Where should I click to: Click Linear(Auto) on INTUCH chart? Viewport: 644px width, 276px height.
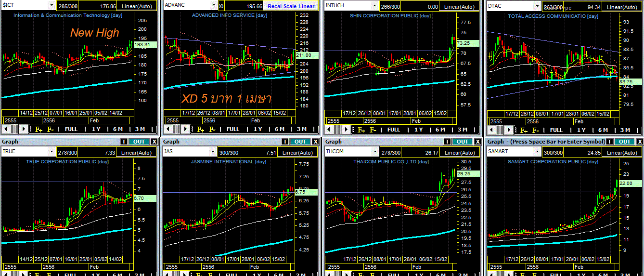point(459,6)
